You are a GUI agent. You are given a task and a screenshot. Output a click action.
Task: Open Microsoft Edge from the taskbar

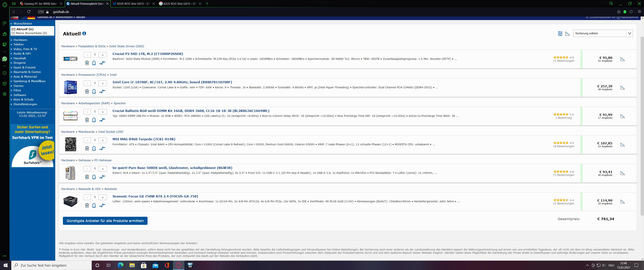pos(121,265)
